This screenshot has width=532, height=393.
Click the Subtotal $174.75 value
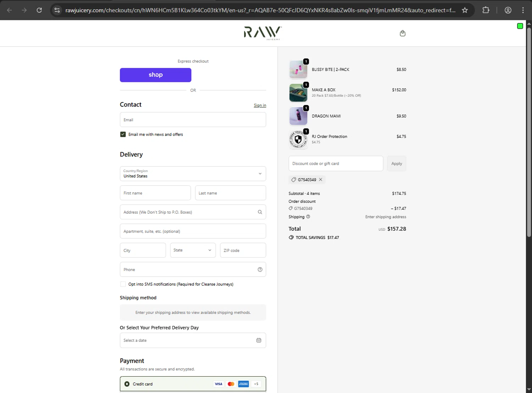coord(399,193)
